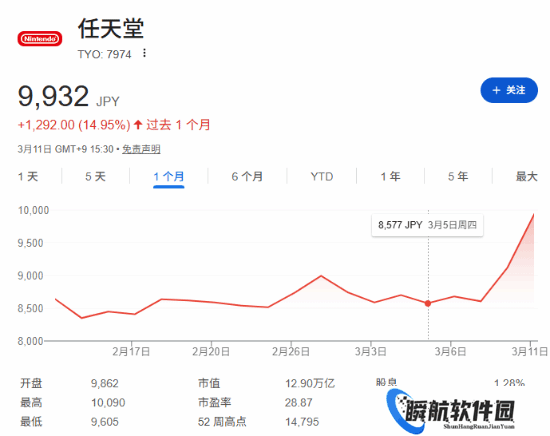Click the 8,500 y-axis label
Screen dimensions: 550x436
(x=31, y=308)
